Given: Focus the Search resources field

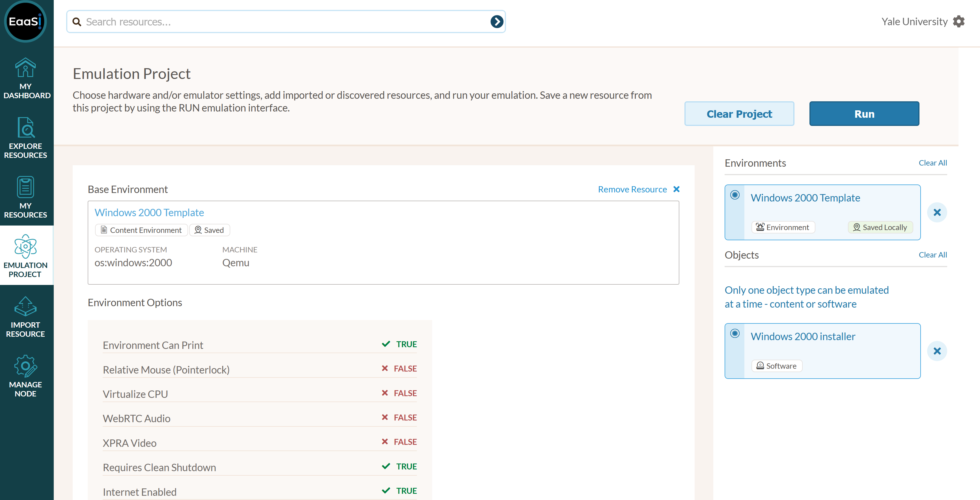Looking at the screenshot, I should 285,22.
